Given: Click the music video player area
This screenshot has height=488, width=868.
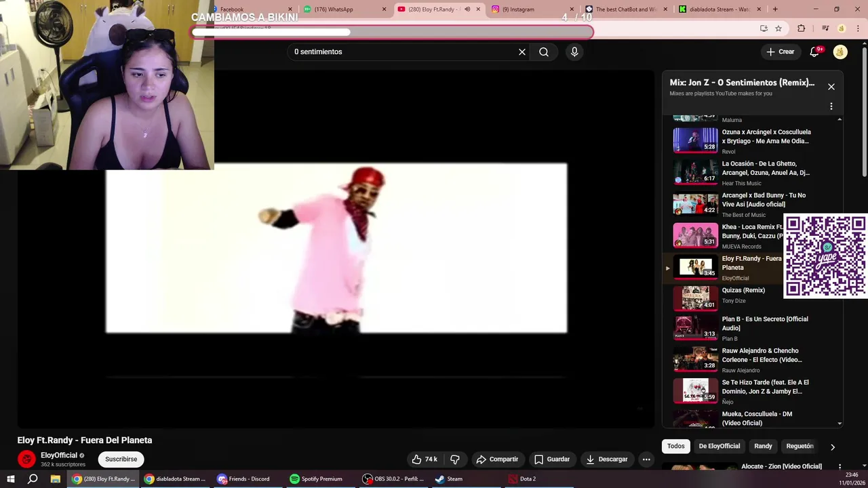Looking at the screenshot, I should 336,248.
